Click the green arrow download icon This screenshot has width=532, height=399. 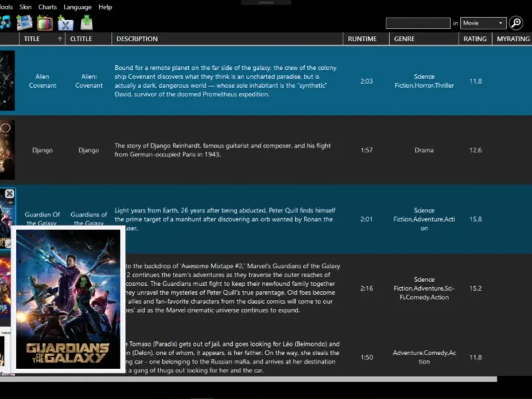pyautogui.click(x=86, y=23)
